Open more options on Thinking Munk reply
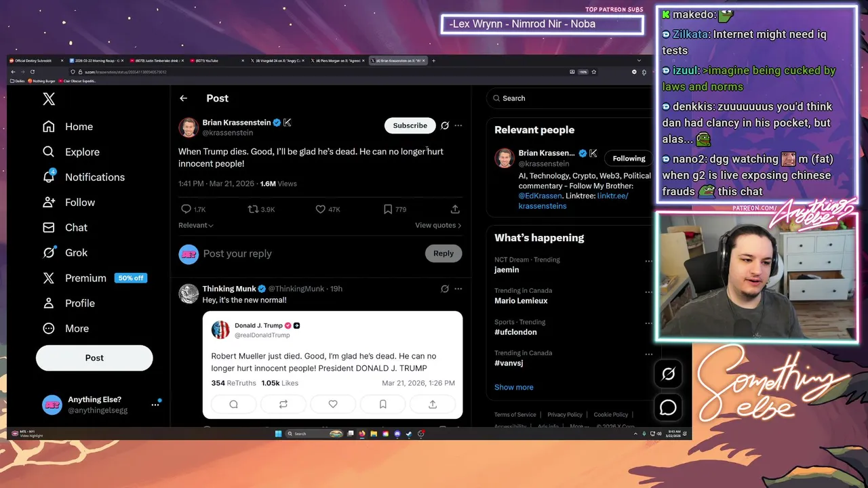Screen dimensions: 868x488 tap(458, 289)
